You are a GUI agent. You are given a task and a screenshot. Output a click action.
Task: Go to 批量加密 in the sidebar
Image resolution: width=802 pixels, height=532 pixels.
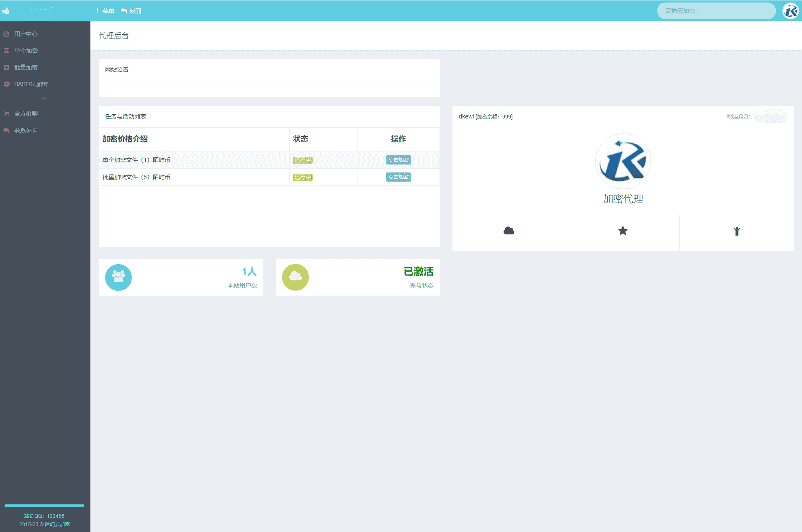[x=26, y=67]
